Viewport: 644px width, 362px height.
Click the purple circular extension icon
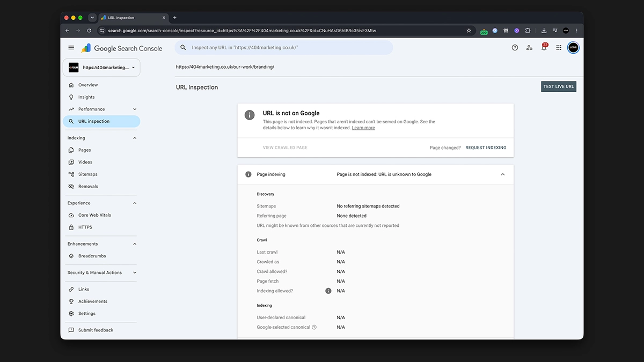pyautogui.click(x=517, y=31)
